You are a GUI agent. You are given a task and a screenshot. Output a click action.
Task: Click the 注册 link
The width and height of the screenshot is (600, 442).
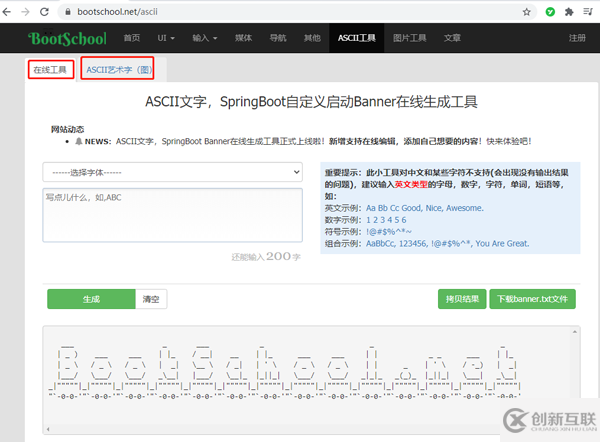577,38
